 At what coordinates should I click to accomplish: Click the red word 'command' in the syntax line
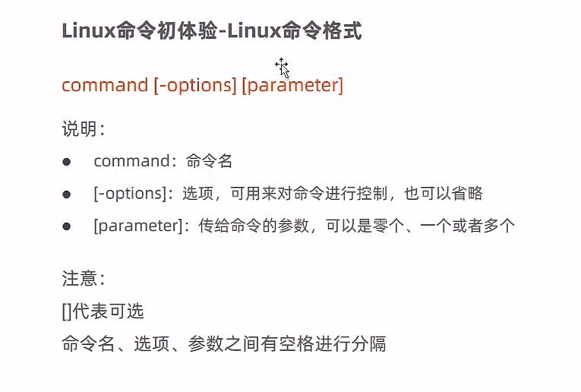coord(105,85)
